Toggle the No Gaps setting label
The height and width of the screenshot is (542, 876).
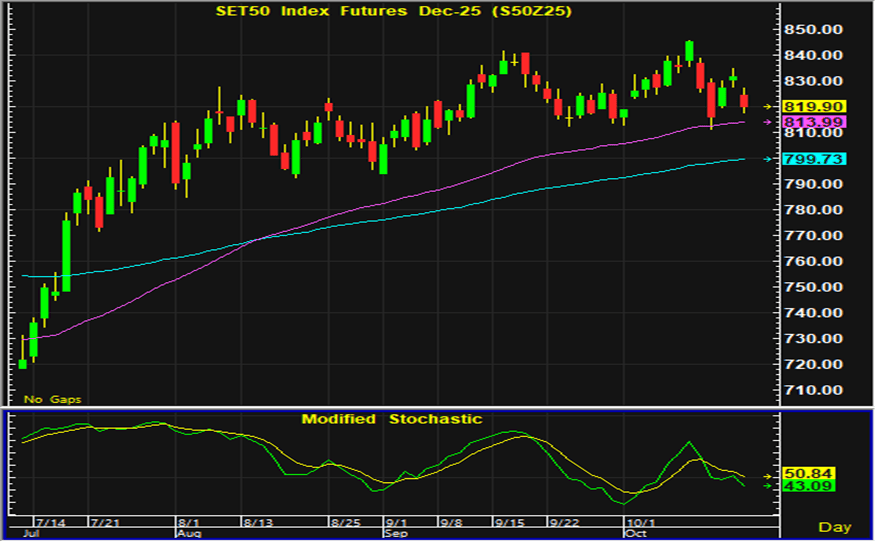53,399
